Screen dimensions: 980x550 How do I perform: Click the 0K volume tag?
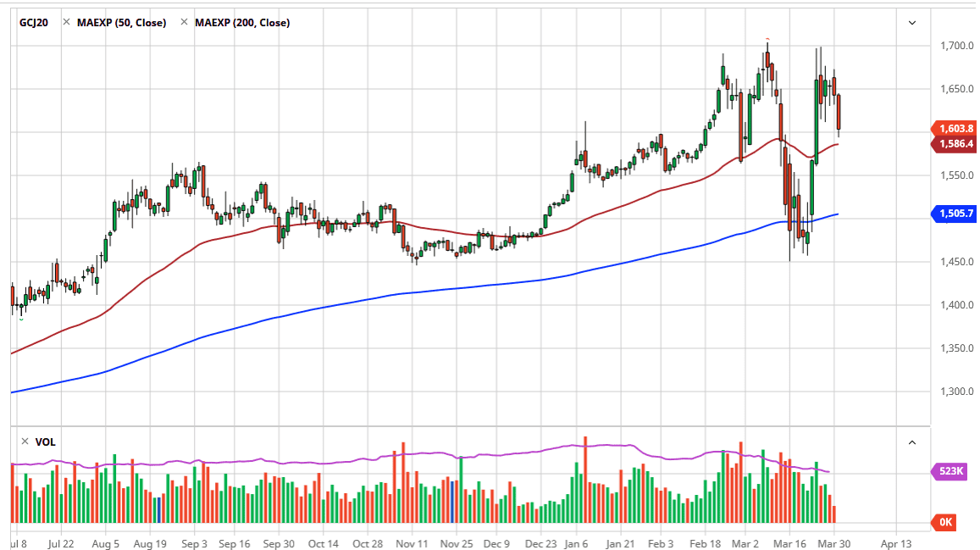pyautogui.click(x=944, y=522)
